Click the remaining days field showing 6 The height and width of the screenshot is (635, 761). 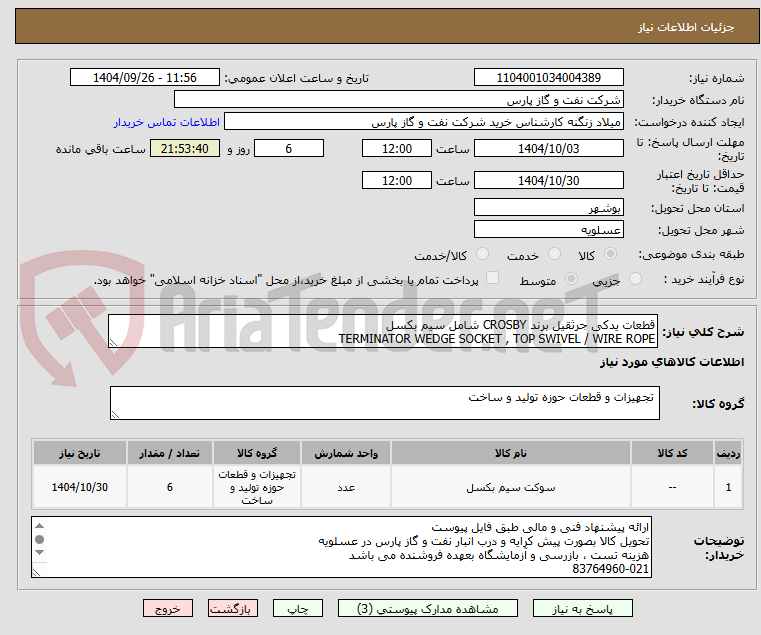coord(289,149)
